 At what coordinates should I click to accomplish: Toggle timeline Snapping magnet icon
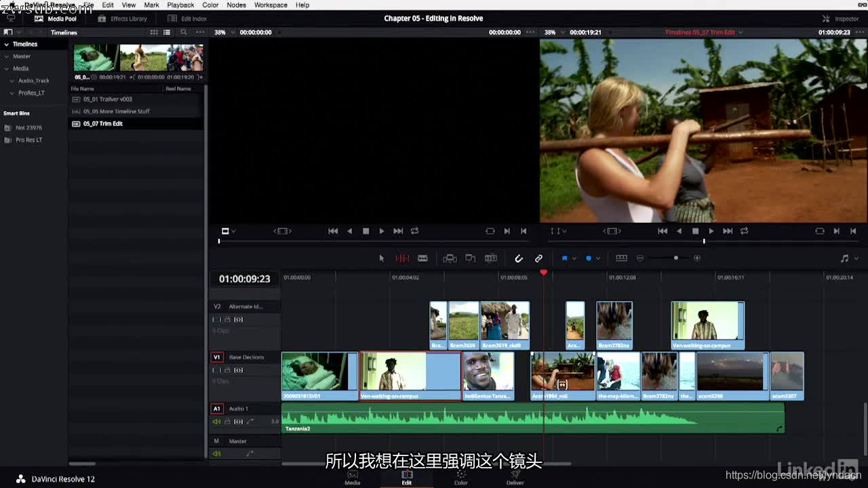519,258
